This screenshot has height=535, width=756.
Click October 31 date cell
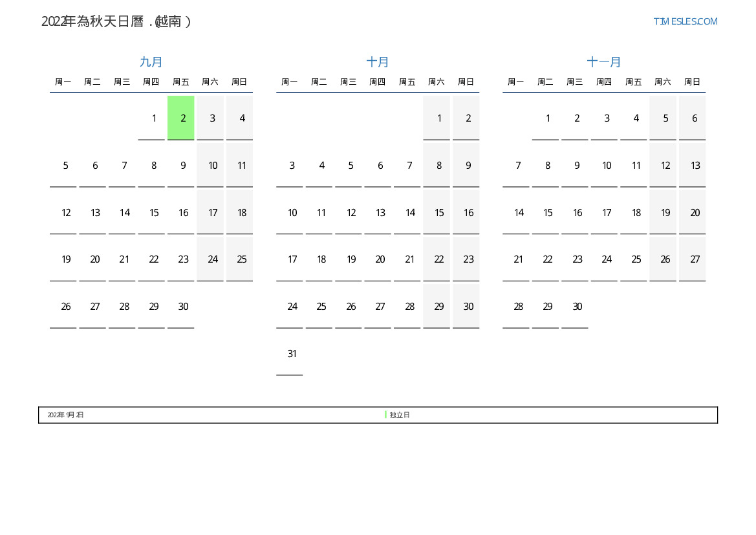pyautogui.click(x=292, y=354)
